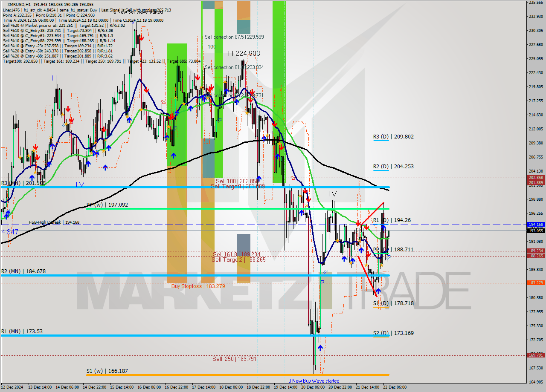The image size is (546, 392).
Task: Click the 177.955 price axis value
Action: coord(536,311)
